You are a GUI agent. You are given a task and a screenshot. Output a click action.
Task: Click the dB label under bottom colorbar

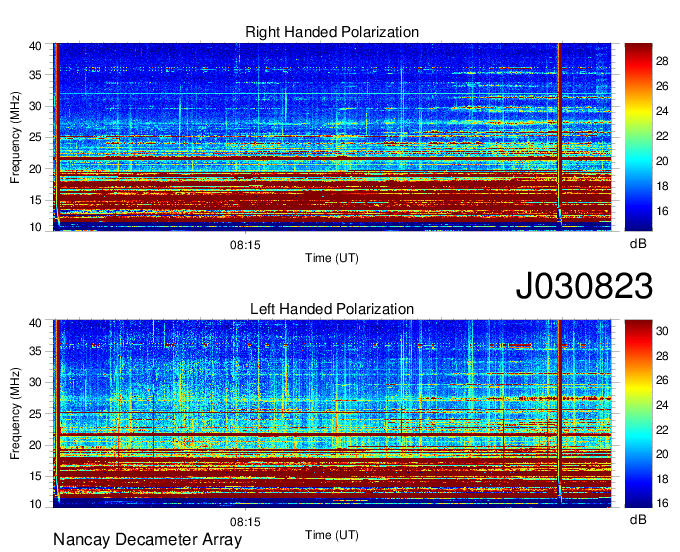coord(638,519)
